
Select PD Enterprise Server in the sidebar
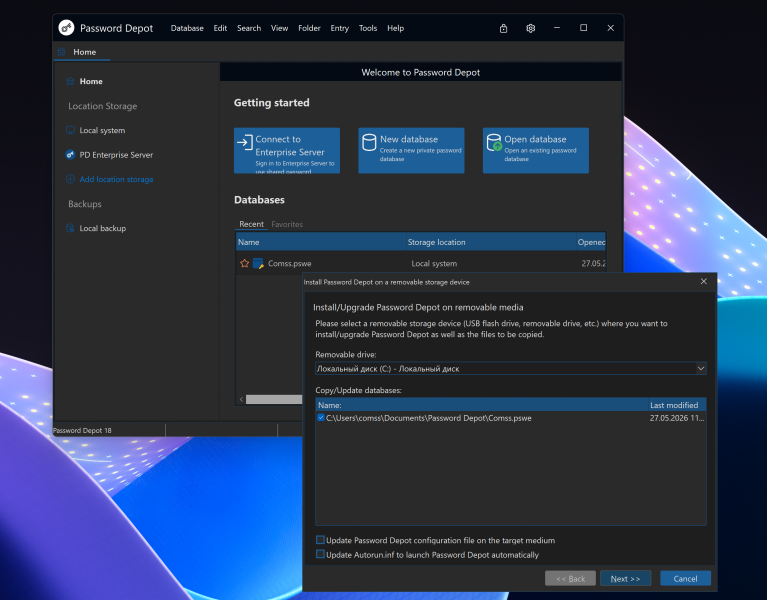(116, 155)
